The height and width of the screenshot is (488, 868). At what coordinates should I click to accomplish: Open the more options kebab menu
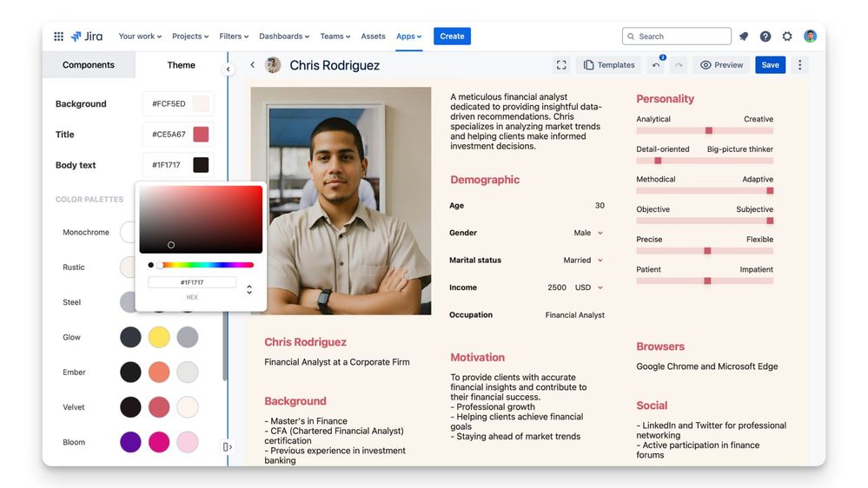pyautogui.click(x=800, y=65)
